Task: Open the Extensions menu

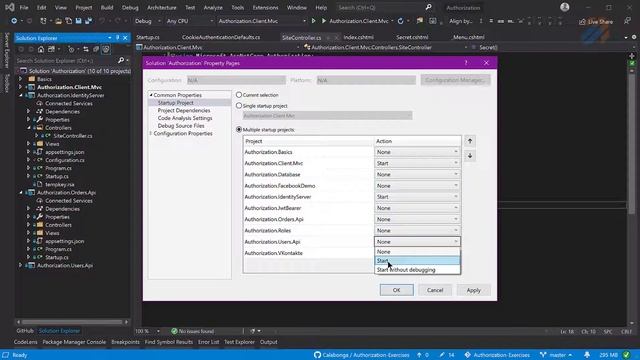Action: point(265,7)
